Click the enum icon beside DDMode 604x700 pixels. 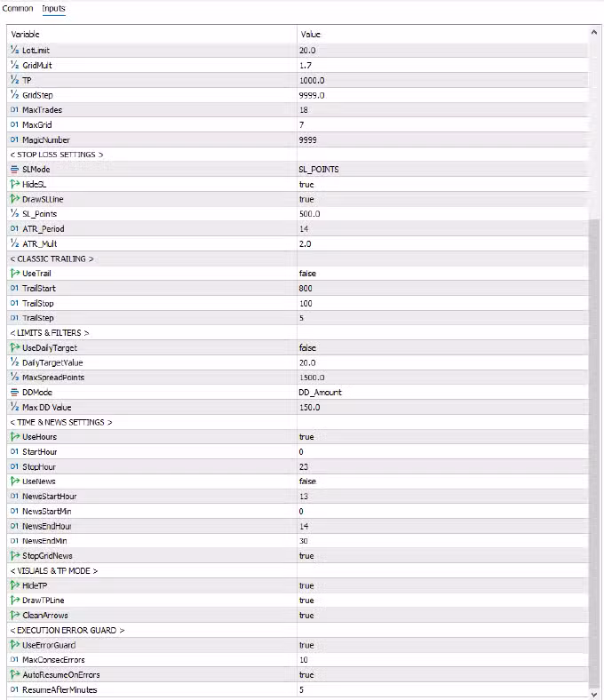pos(14,392)
